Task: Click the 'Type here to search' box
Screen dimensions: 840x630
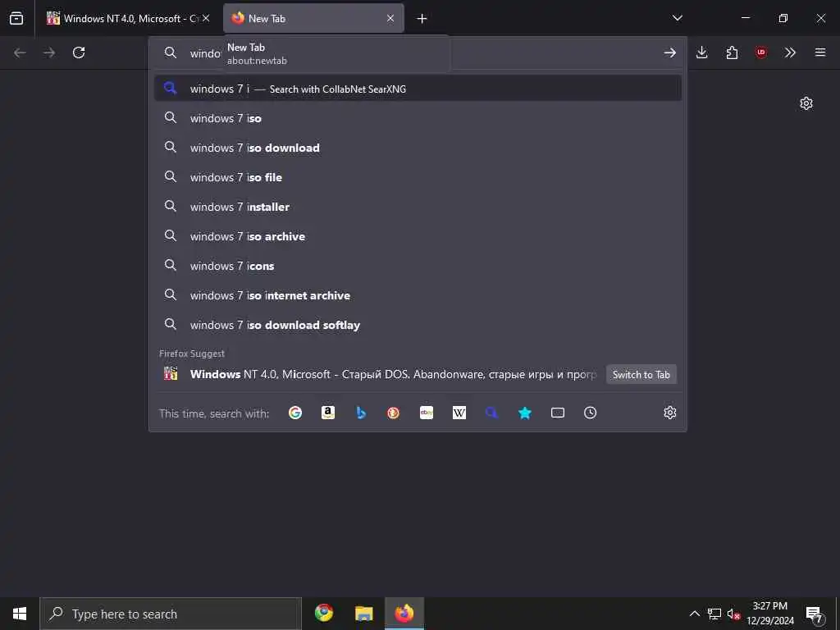Action: click(171, 614)
